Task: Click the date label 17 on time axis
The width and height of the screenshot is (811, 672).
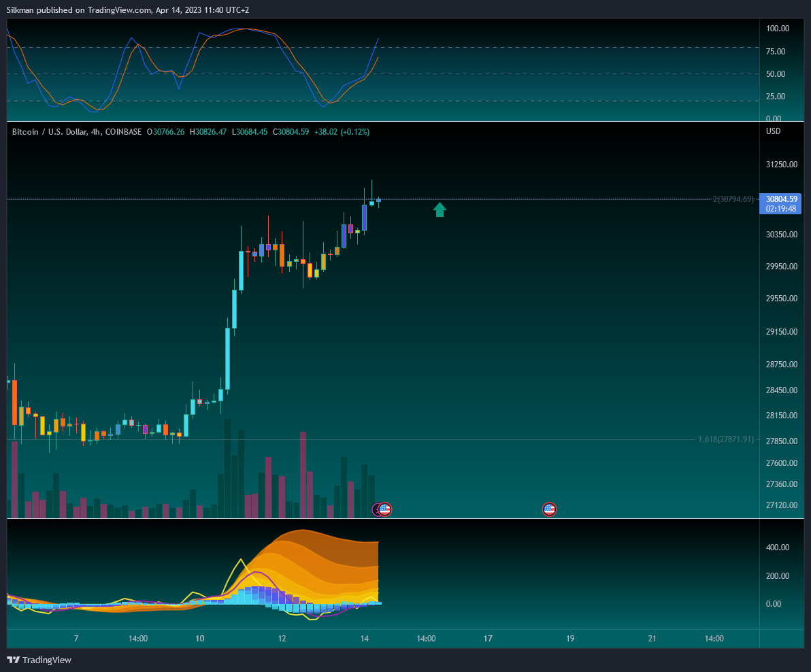Action: coord(488,639)
